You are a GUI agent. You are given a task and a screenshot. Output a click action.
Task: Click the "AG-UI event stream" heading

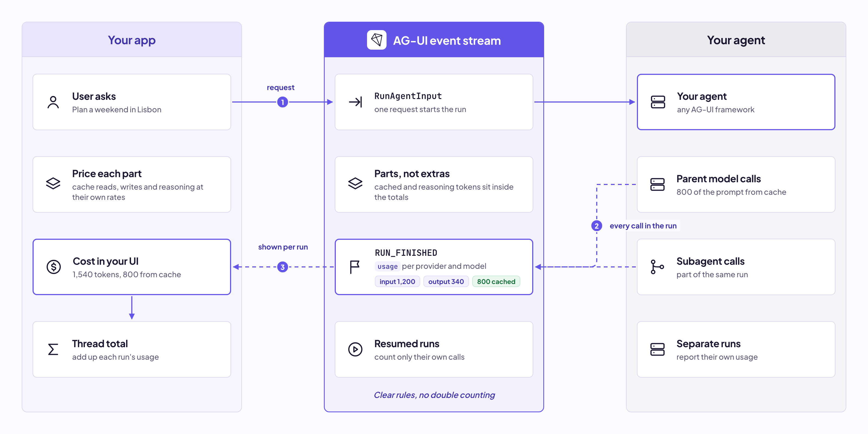pyautogui.click(x=447, y=40)
